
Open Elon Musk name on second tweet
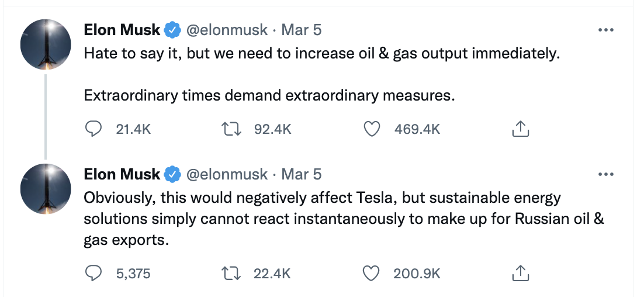click(122, 174)
